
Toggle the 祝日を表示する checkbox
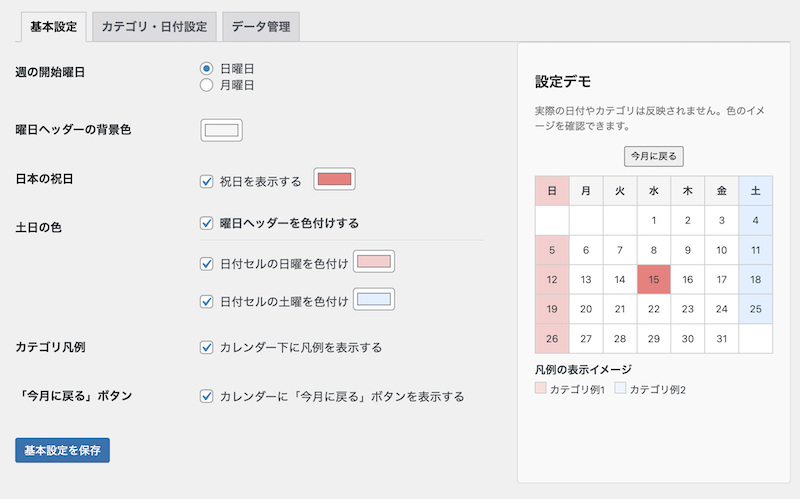tap(207, 181)
